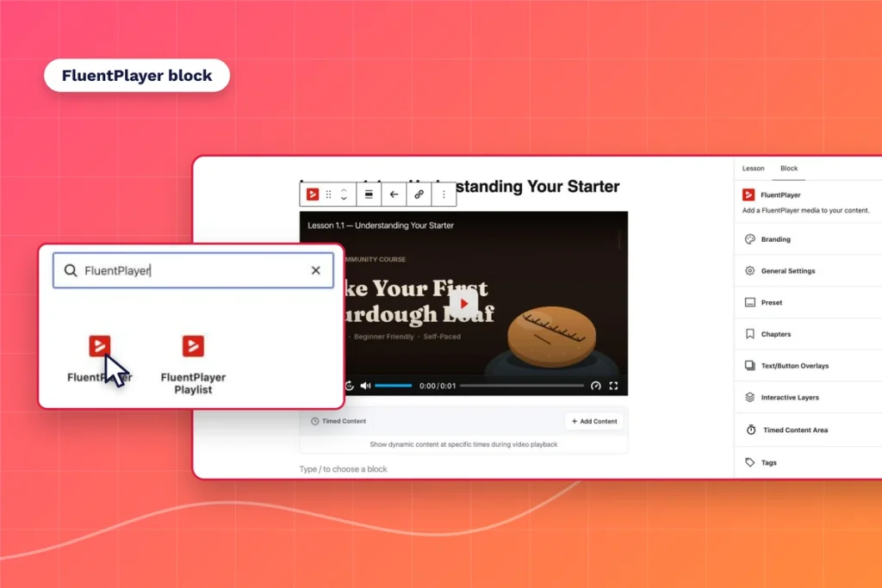Expand the Interactive Layers panel
This screenshot has width=882, height=588.
click(x=808, y=398)
